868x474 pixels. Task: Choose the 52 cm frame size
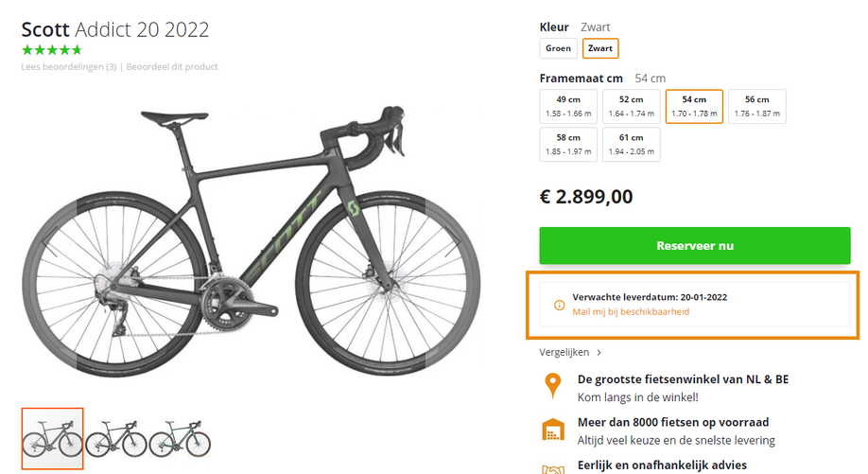pyautogui.click(x=631, y=106)
